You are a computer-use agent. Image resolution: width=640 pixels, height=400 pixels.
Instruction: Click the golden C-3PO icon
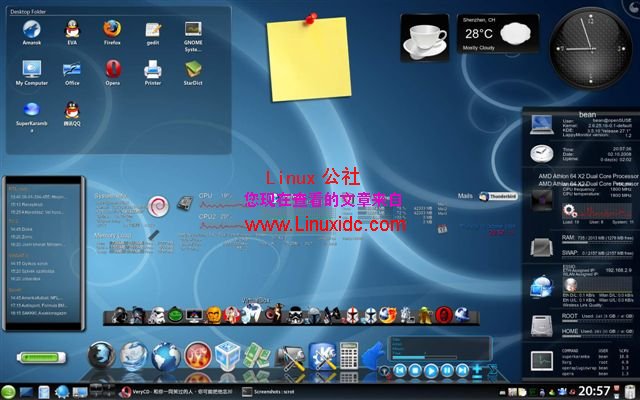coord(213,315)
